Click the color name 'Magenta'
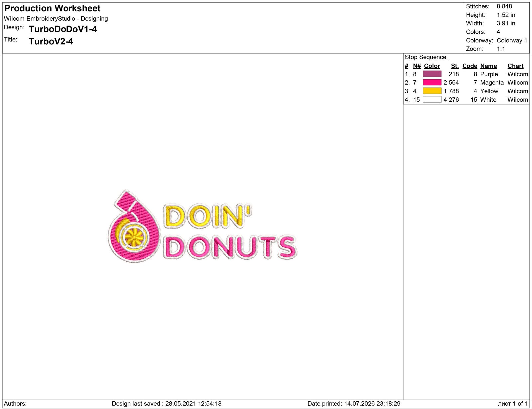Image resolution: width=532 pixels, height=409 pixels. 492,83
